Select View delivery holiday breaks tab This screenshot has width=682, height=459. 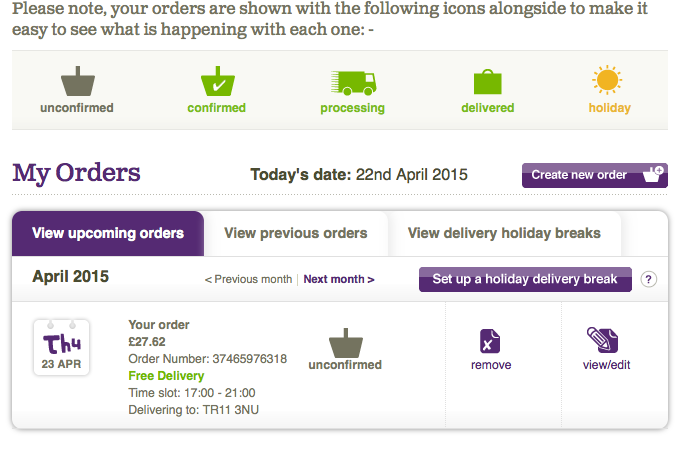click(504, 234)
